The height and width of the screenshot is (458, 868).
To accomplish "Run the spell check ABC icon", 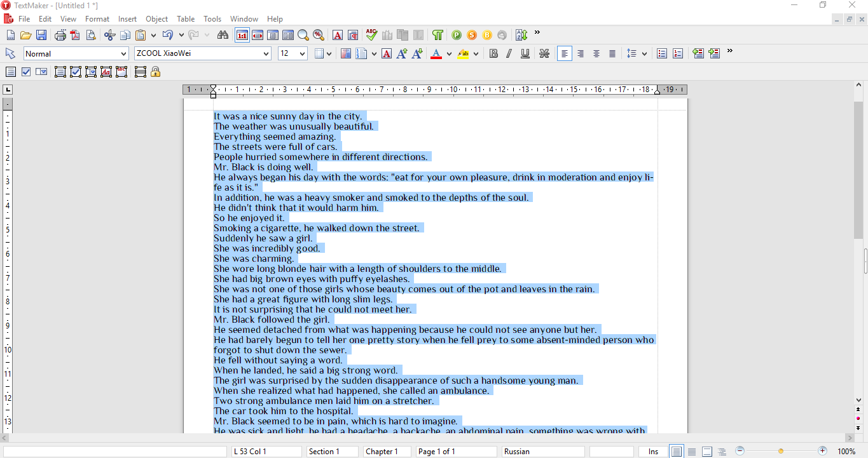I will pyautogui.click(x=371, y=36).
